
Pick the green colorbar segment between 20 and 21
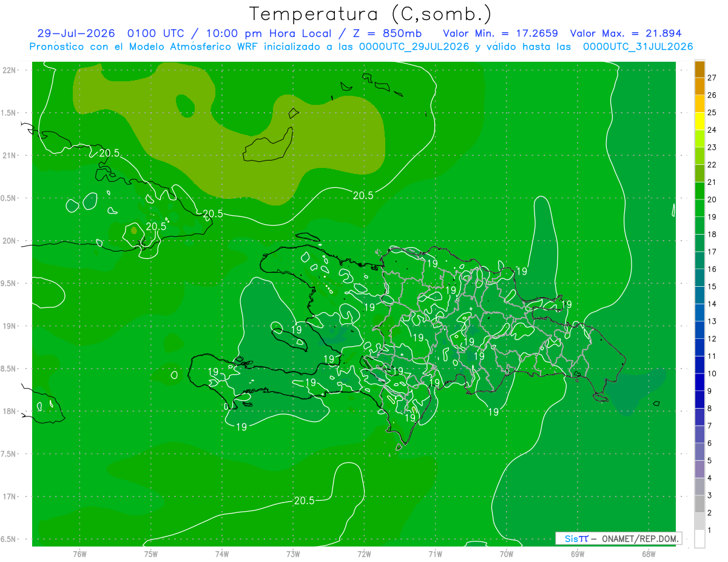coord(699,190)
